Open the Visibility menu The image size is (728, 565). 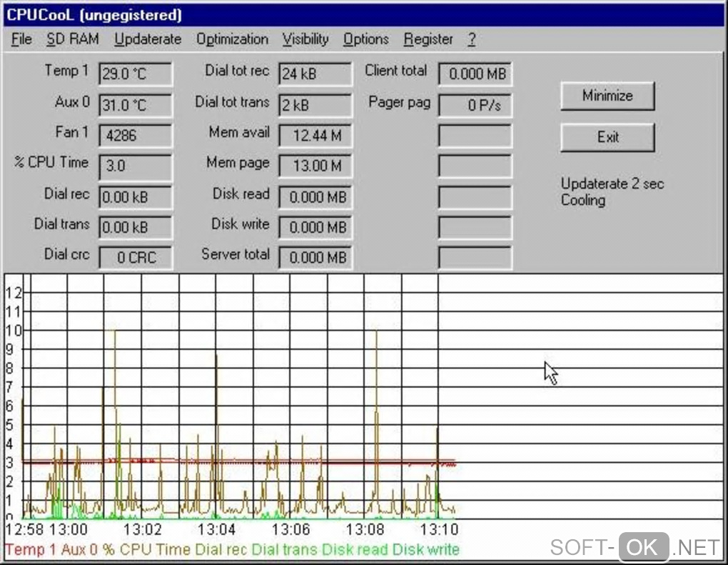pyautogui.click(x=305, y=39)
